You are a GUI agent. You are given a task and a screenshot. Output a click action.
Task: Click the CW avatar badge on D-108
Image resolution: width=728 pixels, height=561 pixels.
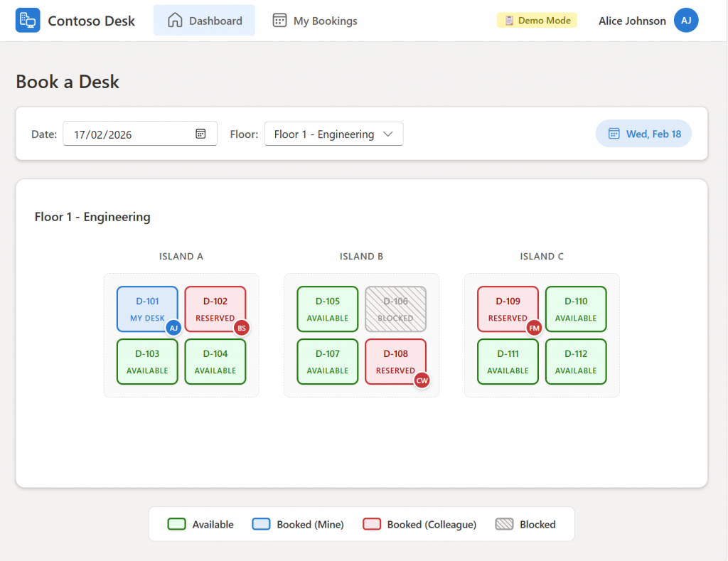pyautogui.click(x=422, y=380)
